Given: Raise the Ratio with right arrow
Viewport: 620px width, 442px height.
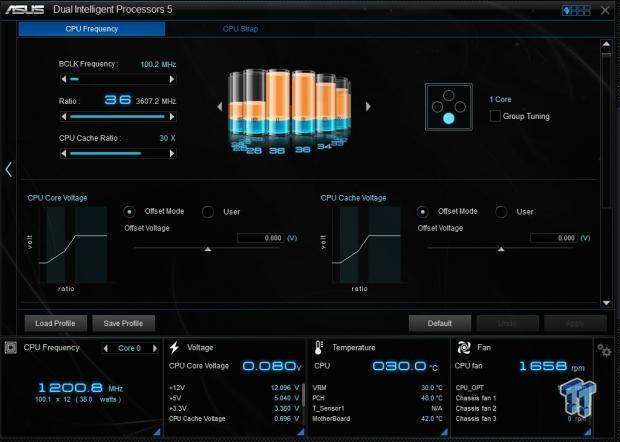Looking at the screenshot, I should pyautogui.click(x=172, y=117).
